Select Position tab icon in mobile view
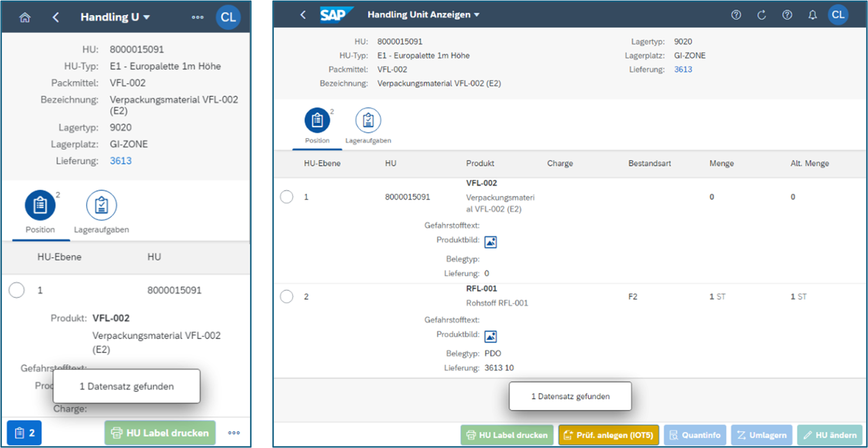Viewport: 868px width, 448px height. [40, 205]
